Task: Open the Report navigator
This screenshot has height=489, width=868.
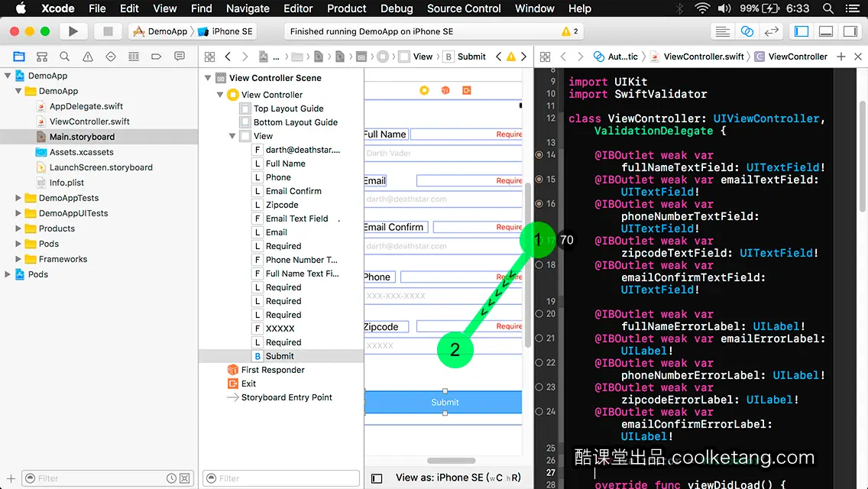Action: 180,57
